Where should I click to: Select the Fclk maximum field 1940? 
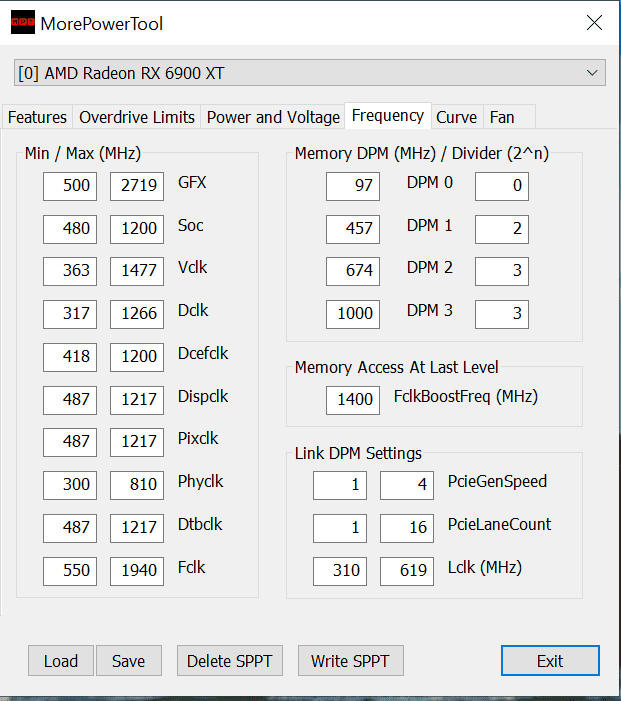[x=137, y=570]
